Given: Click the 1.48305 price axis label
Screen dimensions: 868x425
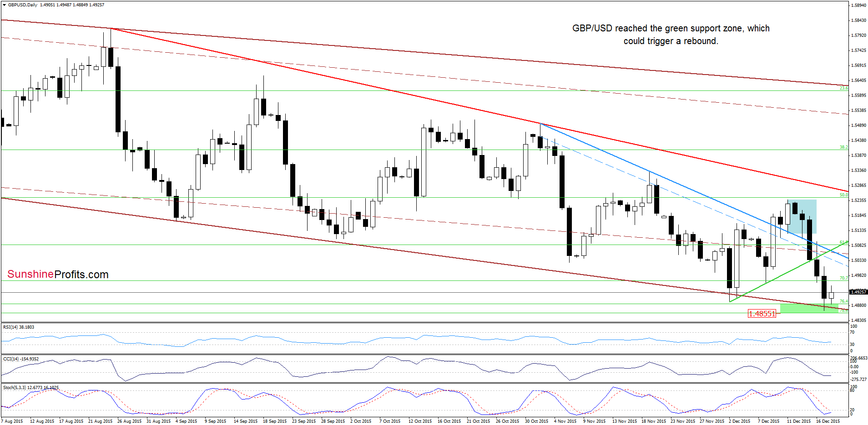Looking at the screenshot, I should tap(858, 320).
